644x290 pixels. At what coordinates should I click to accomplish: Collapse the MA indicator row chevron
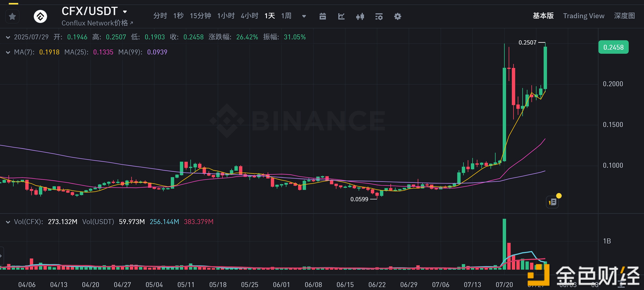tap(8, 52)
